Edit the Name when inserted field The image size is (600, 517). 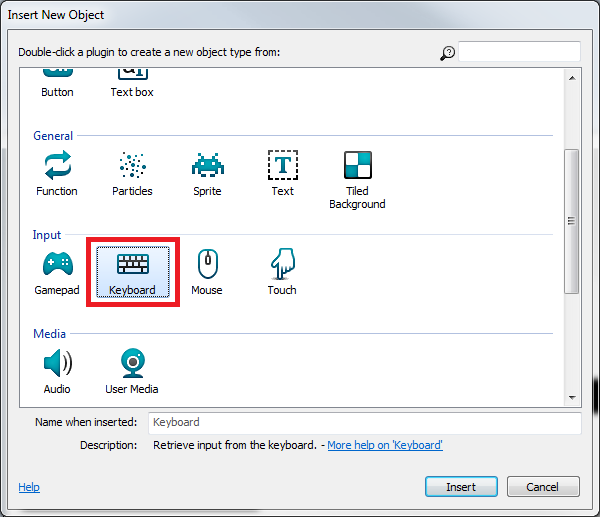point(365,422)
